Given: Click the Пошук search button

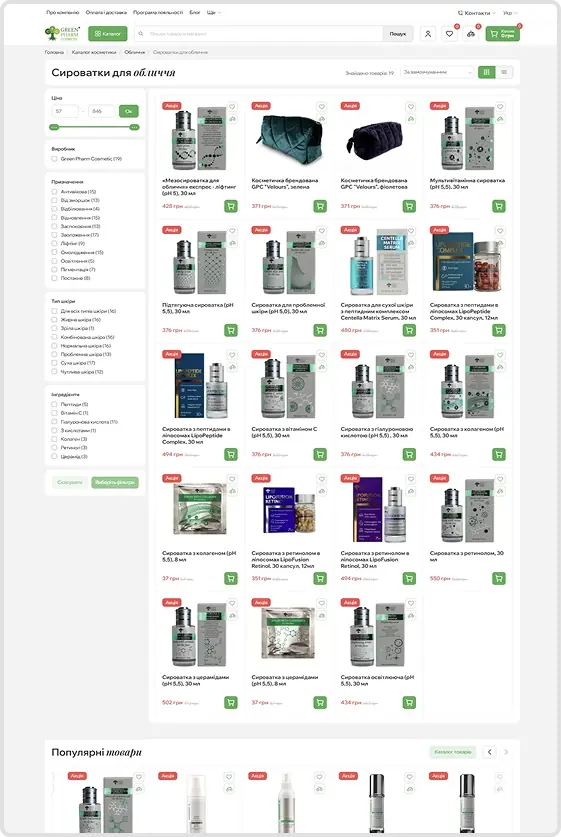Looking at the screenshot, I should pyautogui.click(x=398, y=34).
